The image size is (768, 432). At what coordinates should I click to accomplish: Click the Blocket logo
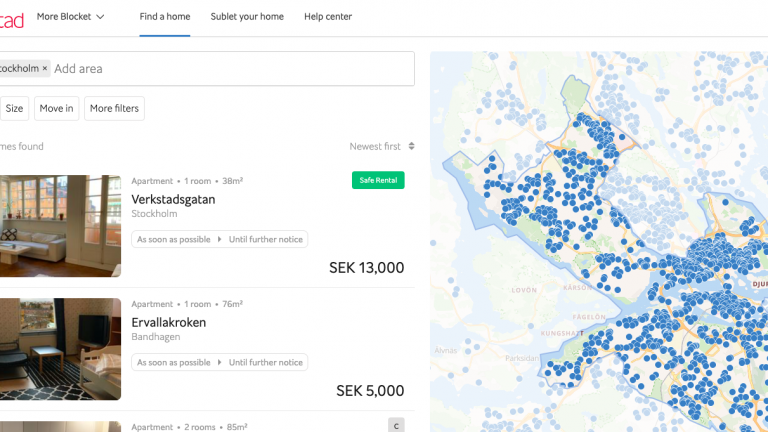12,21
